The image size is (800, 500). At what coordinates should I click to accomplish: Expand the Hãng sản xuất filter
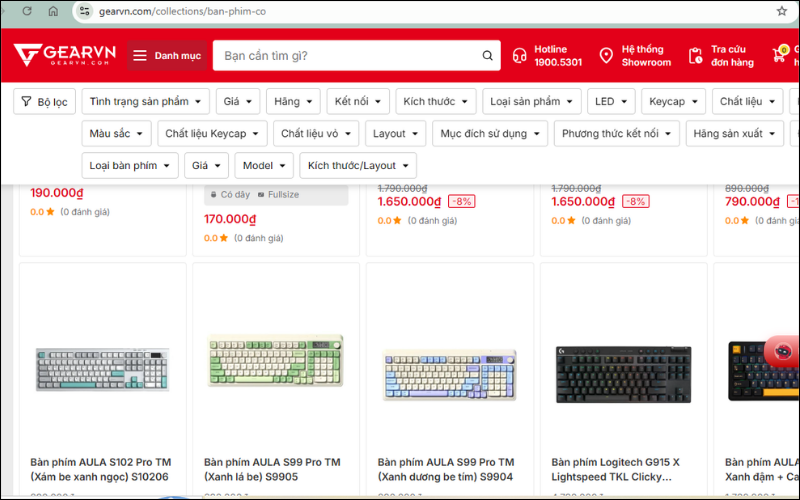tap(735, 134)
